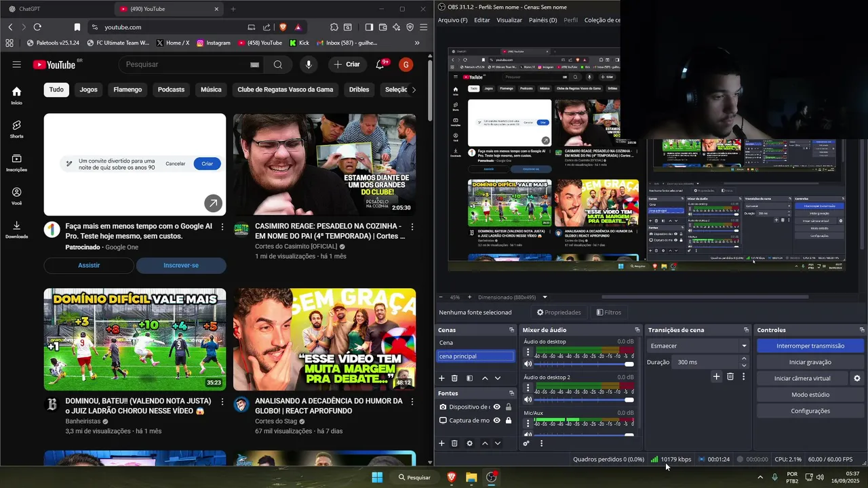Open virtual camera settings gear
Viewport: 868px width, 488px height.
[856, 378]
